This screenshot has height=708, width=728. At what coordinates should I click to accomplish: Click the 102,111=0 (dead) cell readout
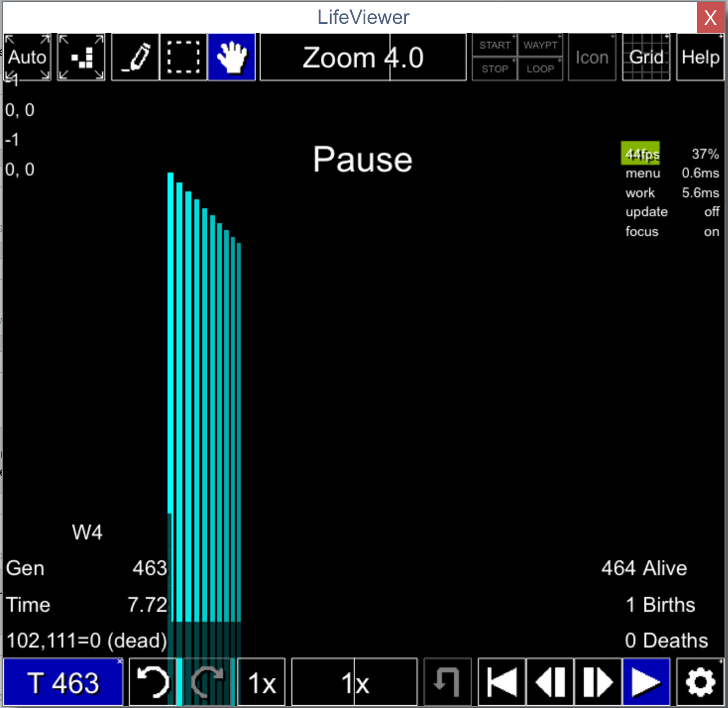[87, 641]
